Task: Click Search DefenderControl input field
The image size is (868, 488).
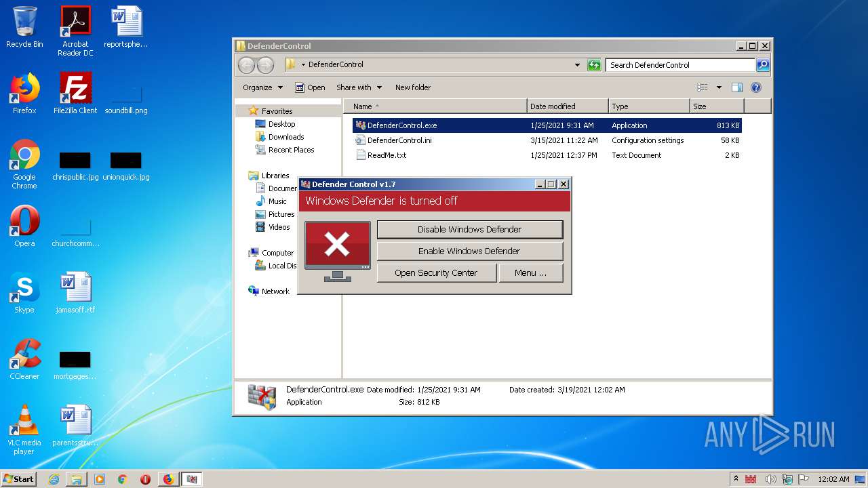Action: click(x=680, y=65)
